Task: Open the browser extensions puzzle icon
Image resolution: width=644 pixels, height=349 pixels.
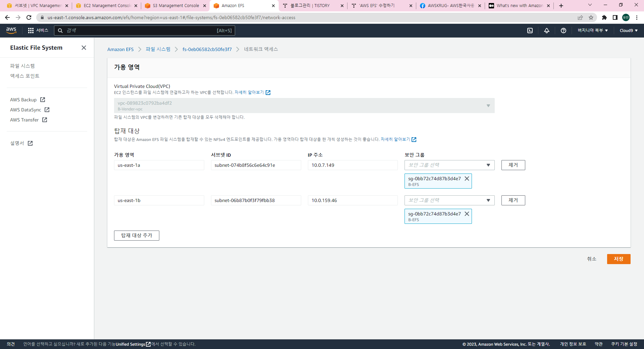Action: [604, 17]
